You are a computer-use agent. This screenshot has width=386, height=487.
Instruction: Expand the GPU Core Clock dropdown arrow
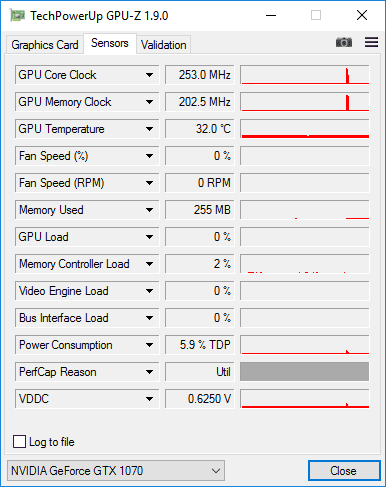tap(149, 75)
